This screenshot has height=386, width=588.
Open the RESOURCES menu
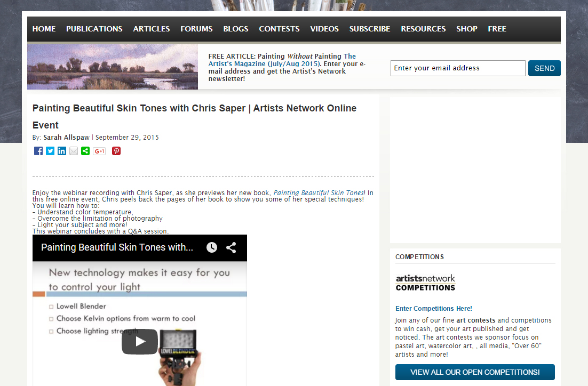point(423,29)
